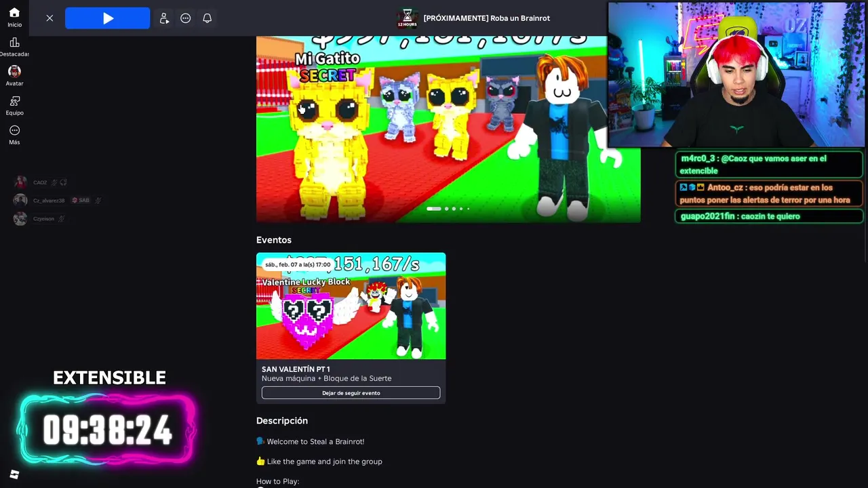
Task: Click the Descripción section heading
Action: coord(282,421)
